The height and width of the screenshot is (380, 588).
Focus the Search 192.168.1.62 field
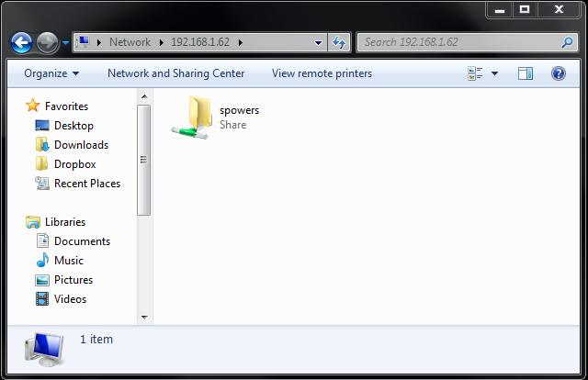468,42
